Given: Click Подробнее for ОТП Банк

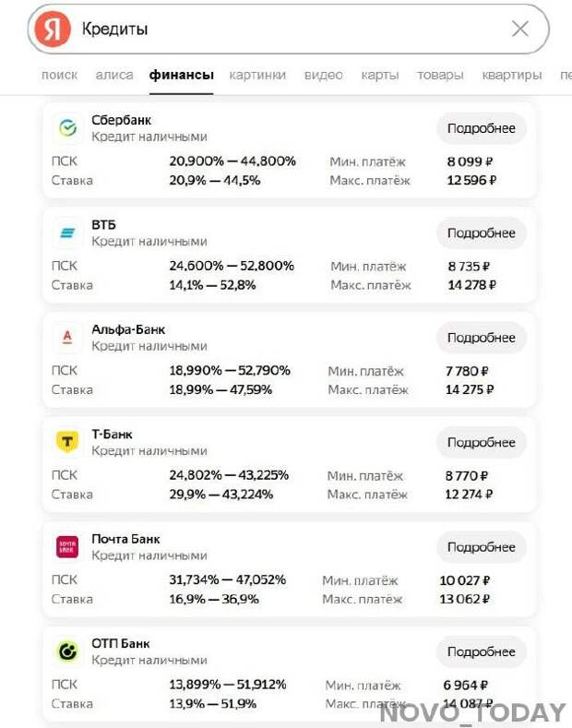Looking at the screenshot, I should [482, 651].
